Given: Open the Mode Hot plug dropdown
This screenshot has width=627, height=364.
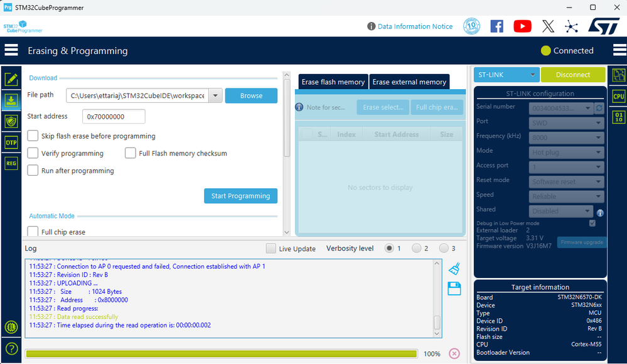Looking at the screenshot, I should [566, 153].
